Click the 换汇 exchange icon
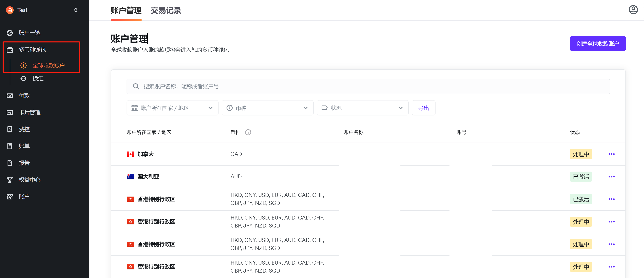Viewport: 644px width, 278px height. point(24,79)
